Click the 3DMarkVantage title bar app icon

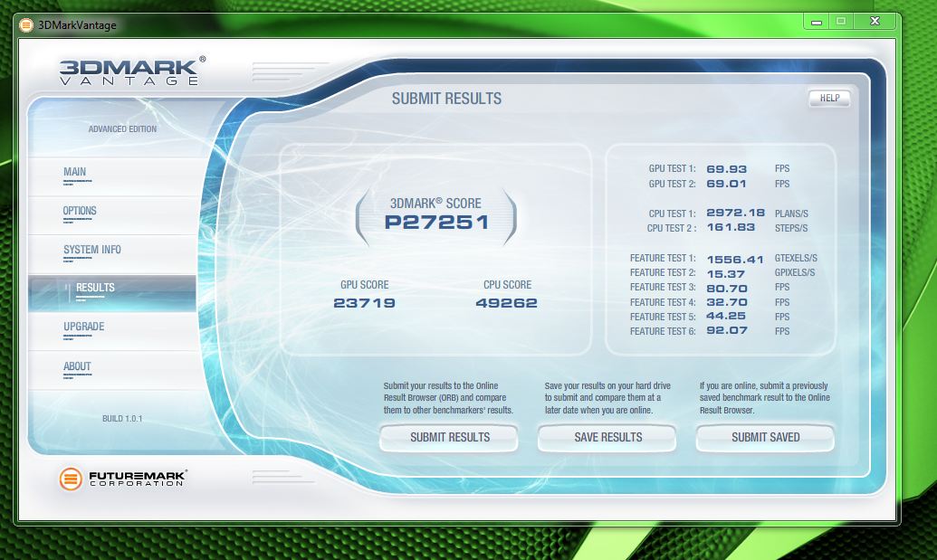coord(26,25)
